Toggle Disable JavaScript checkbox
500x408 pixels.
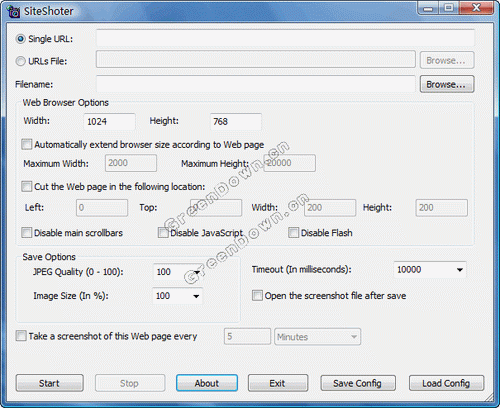(163, 232)
